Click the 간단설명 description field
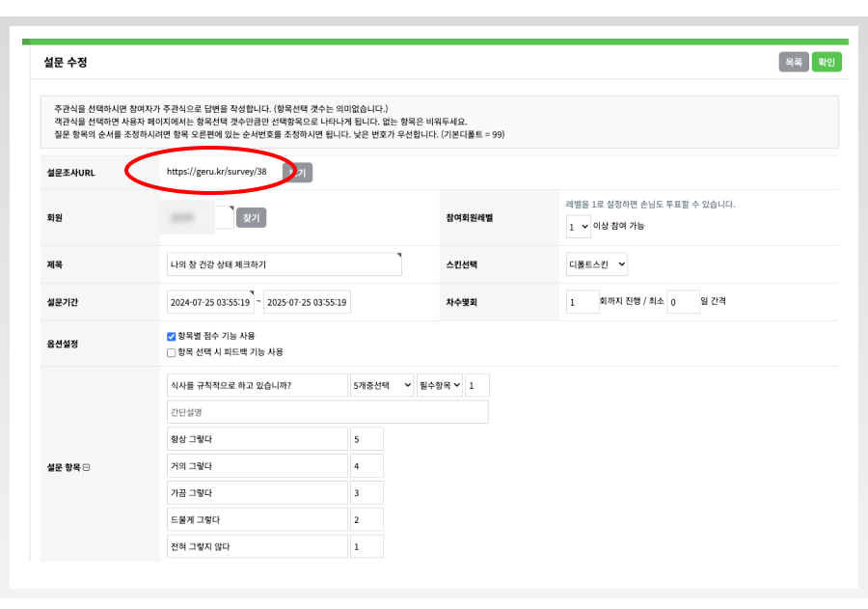Screen dimensions: 868x609 (x=327, y=412)
